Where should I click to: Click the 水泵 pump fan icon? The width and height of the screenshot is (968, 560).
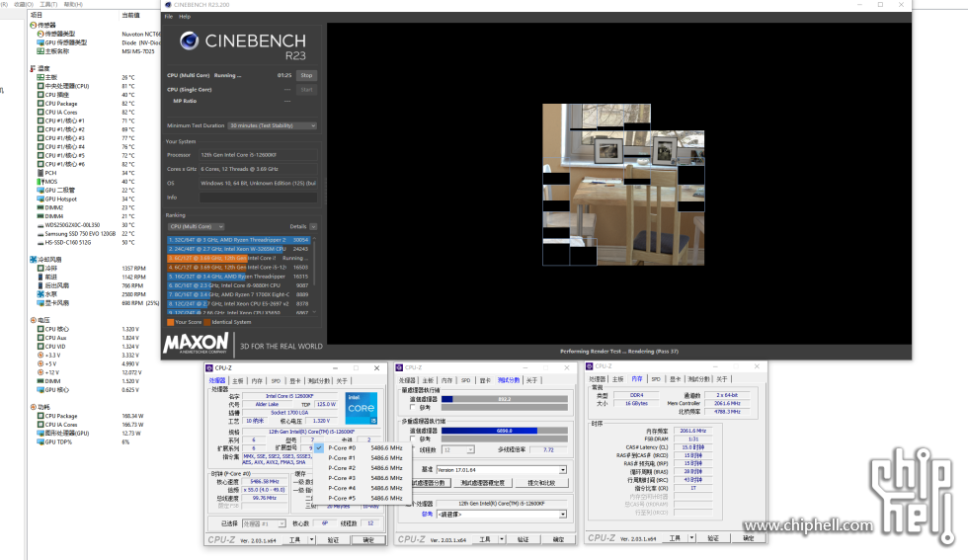tap(40, 294)
